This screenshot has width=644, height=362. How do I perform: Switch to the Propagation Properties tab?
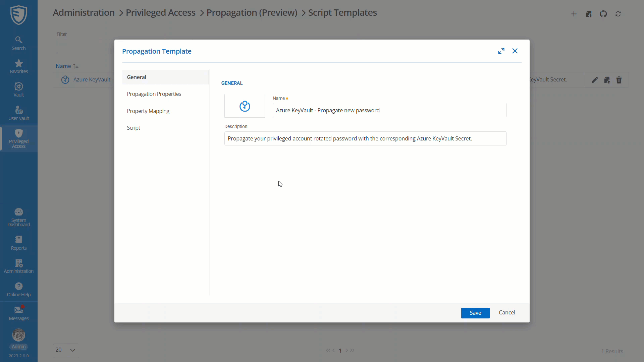154,94
